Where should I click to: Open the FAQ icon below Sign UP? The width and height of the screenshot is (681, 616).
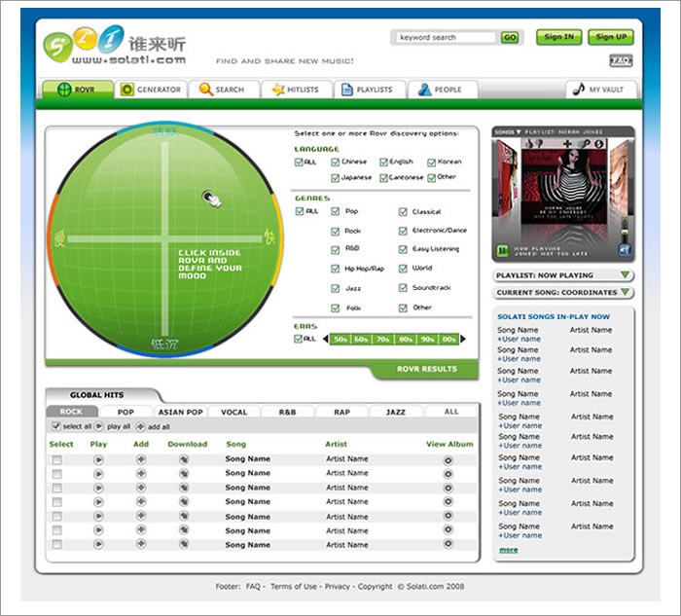pyautogui.click(x=621, y=60)
